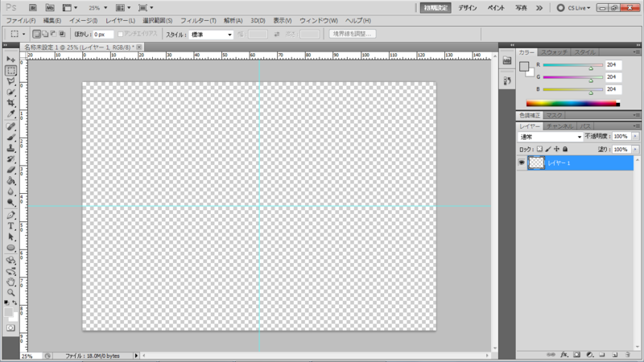Screen dimensions: 644x362
Task: Hide レイヤー 1 with eye icon
Action: (522, 162)
